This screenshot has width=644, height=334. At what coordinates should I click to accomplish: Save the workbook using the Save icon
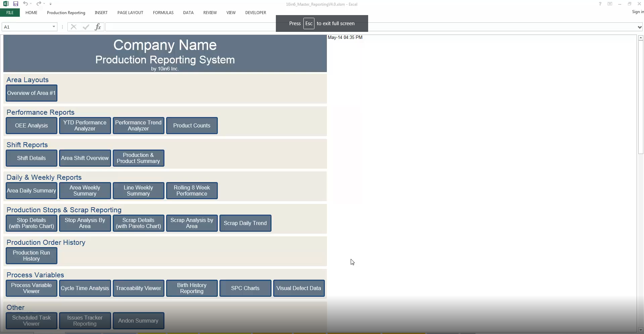[x=15, y=4]
